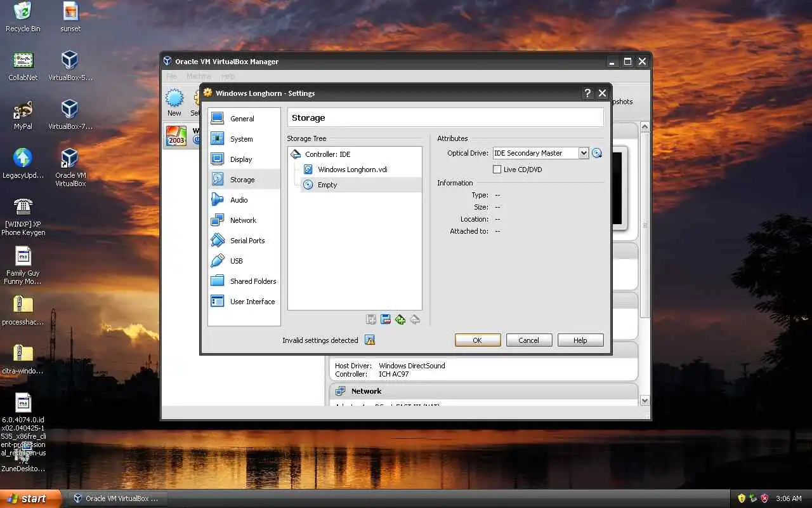Open the Audio settings category
This screenshot has width=812, height=508.
click(244, 200)
